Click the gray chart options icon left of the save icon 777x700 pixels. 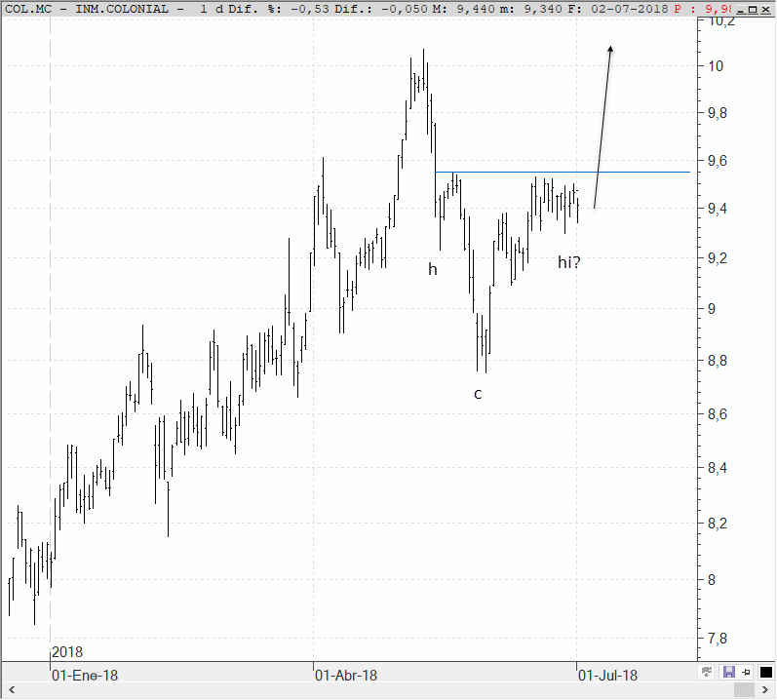(x=707, y=673)
